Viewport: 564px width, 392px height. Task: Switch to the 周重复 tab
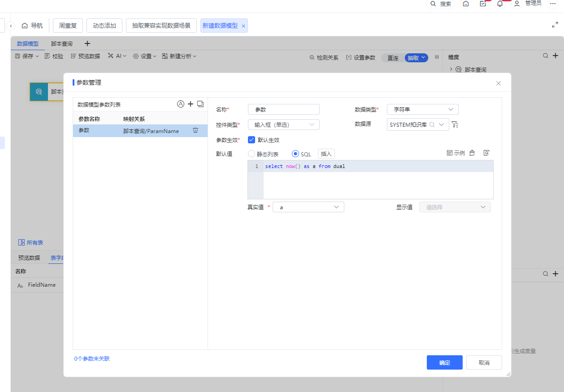[x=68, y=26]
